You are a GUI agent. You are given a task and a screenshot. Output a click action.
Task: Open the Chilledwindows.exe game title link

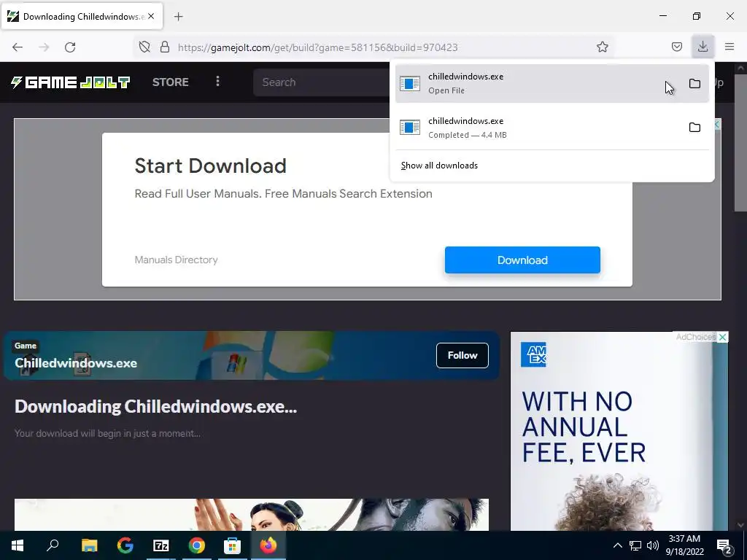(76, 363)
